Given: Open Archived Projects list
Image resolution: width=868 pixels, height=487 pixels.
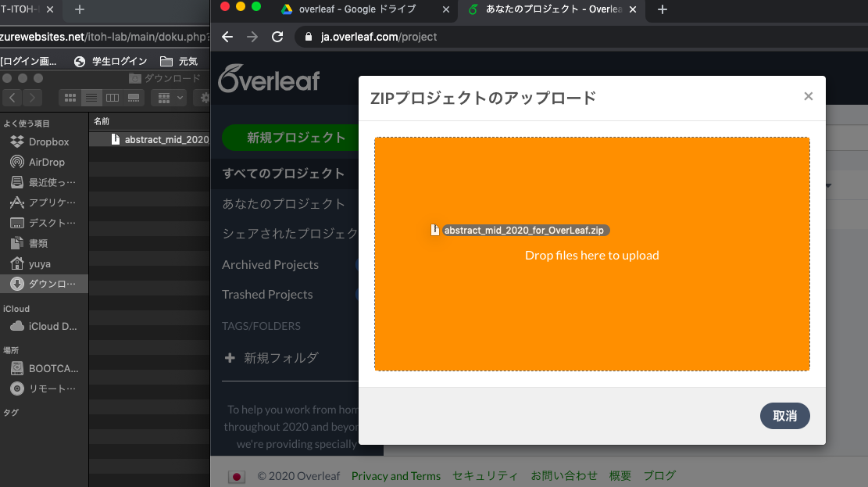Looking at the screenshot, I should pyautogui.click(x=270, y=265).
